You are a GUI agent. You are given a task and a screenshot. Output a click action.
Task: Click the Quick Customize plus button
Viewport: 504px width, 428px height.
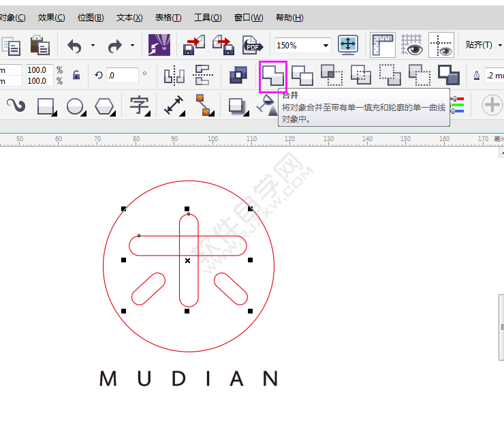[x=492, y=105]
